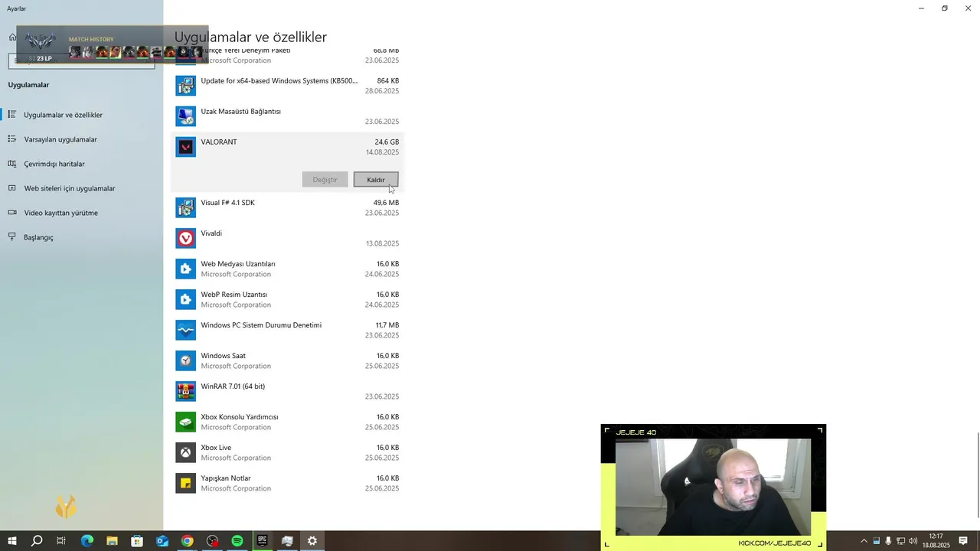Open Uygulamalar ve özellikler in sidebar
Screen dimensions: 980x551
coord(63,115)
